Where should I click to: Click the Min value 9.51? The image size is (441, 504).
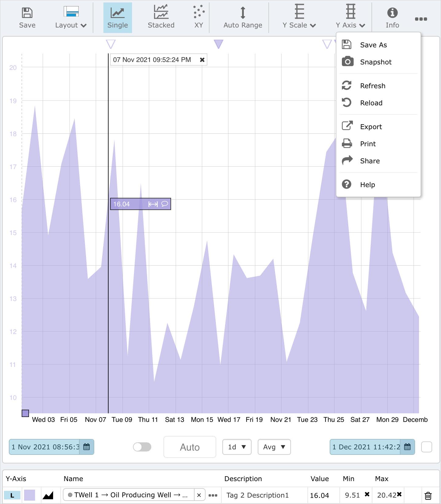click(x=352, y=495)
